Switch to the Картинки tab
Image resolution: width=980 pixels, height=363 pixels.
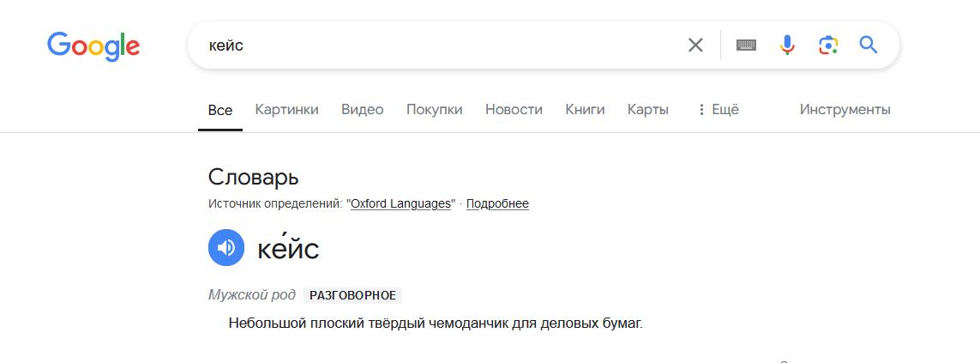point(286,110)
